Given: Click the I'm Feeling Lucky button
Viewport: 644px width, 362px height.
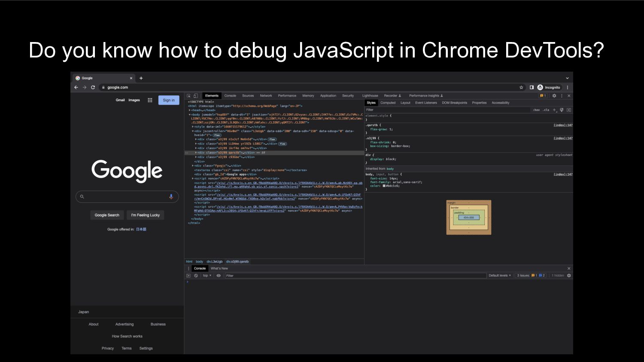Looking at the screenshot, I should pos(146,215).
